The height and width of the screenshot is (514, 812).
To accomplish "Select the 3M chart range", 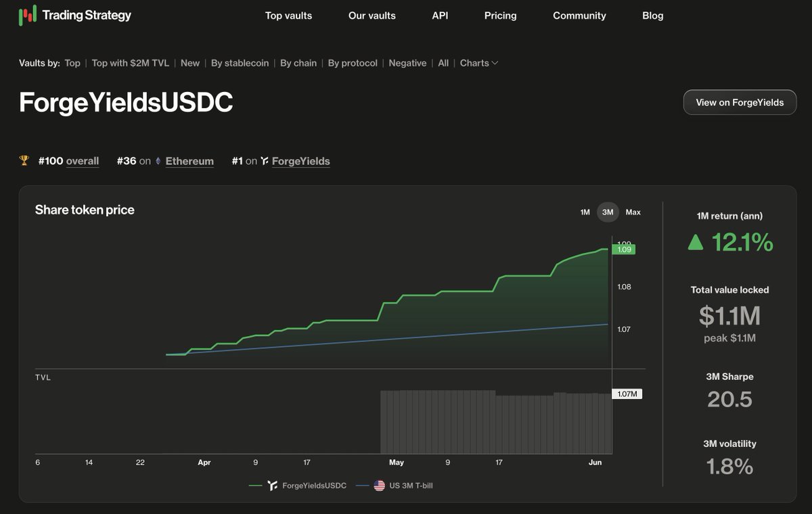I will [x=608, y=212].
